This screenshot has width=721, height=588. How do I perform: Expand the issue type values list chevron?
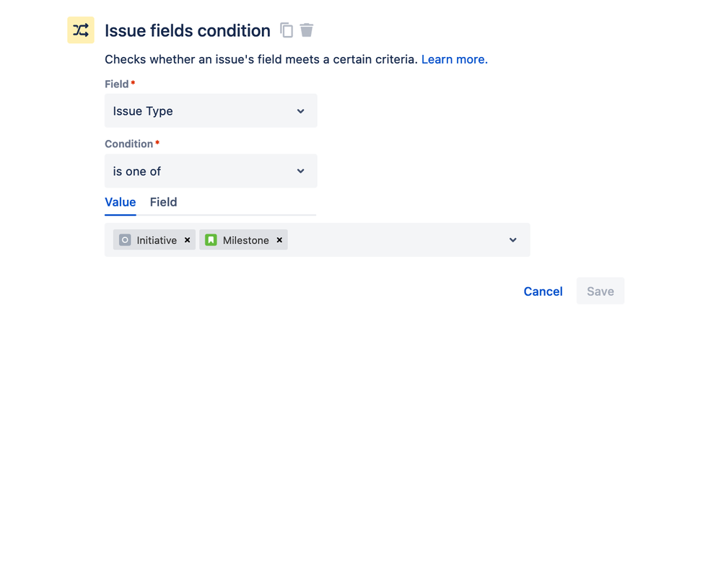(x=512, y=240)
